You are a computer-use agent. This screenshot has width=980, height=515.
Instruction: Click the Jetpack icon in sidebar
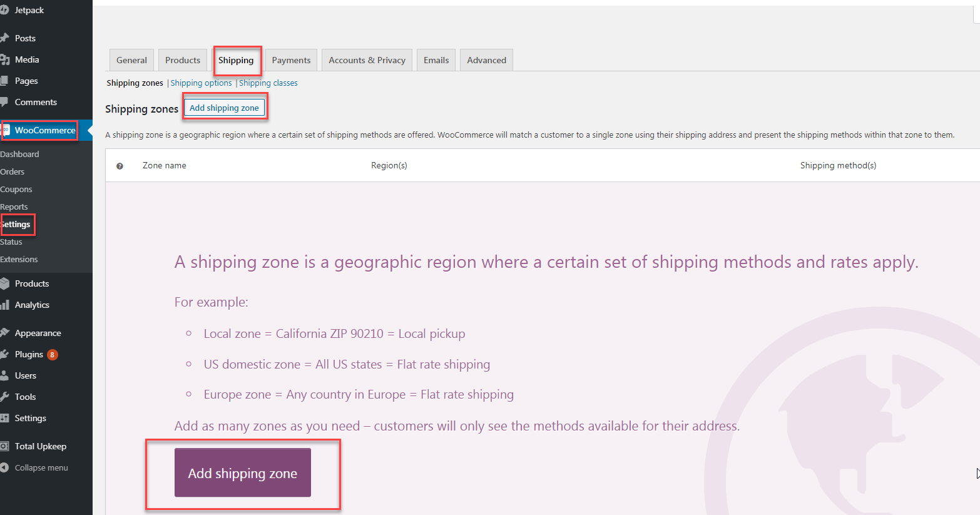click(4, 10)
